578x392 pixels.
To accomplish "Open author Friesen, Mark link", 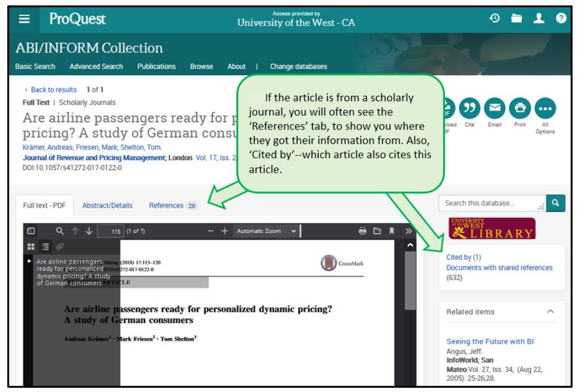I will pos(97,147).
